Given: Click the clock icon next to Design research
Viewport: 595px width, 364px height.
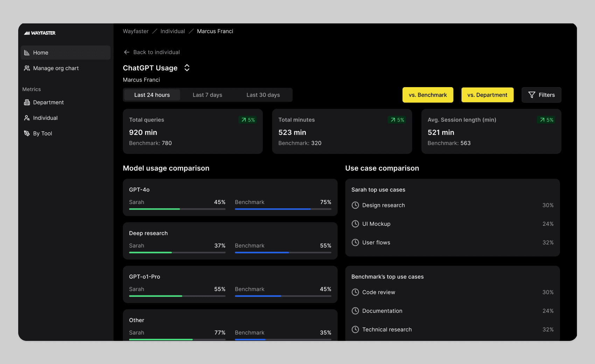Looking at the screenshot, I should coord(355,205).
